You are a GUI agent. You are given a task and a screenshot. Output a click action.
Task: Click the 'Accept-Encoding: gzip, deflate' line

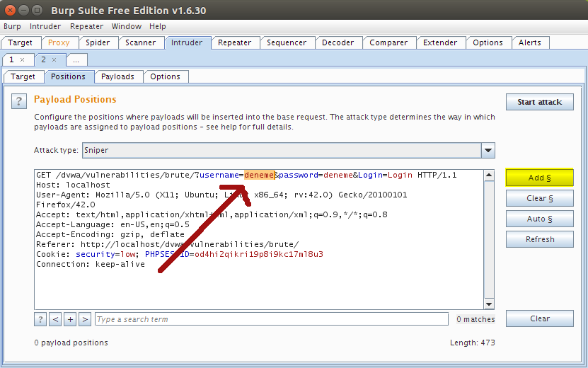coord(110,234)
